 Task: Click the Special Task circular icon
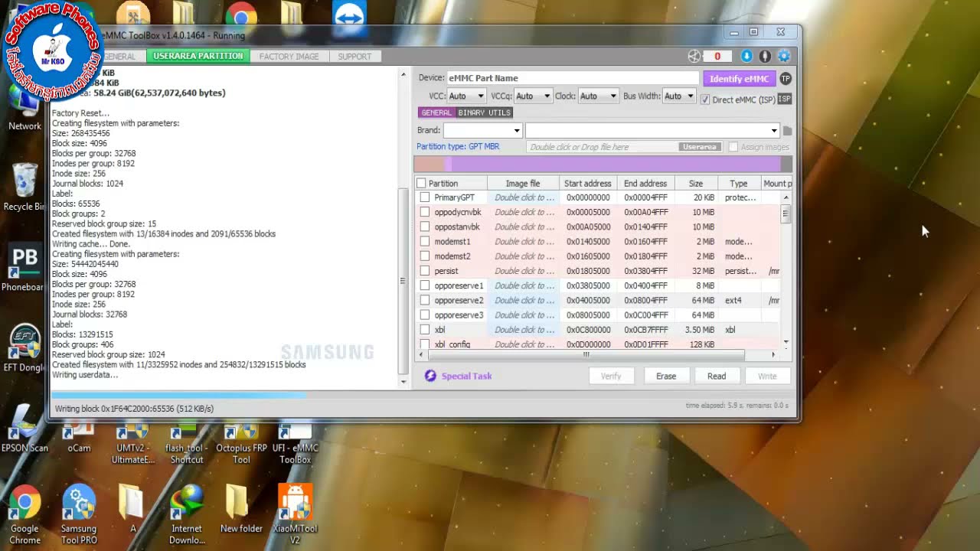click(x=430, y=376)
